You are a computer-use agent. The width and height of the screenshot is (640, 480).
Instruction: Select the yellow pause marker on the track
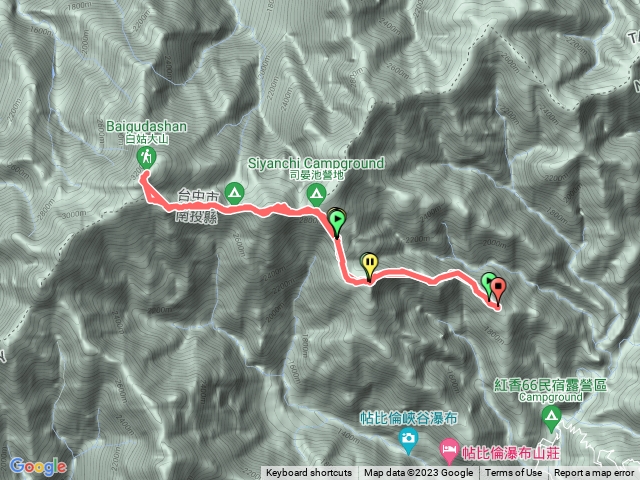tap(369, 264)
